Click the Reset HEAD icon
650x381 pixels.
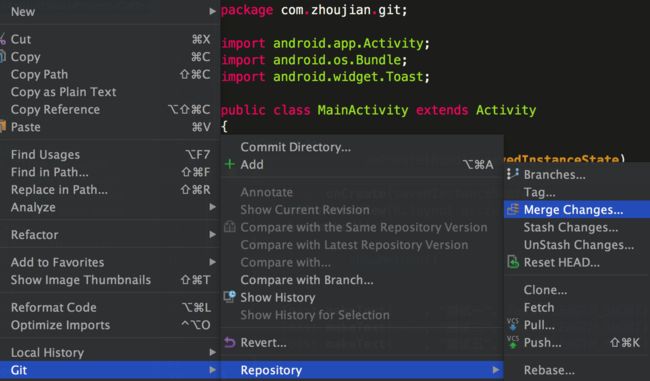[513, 262]
